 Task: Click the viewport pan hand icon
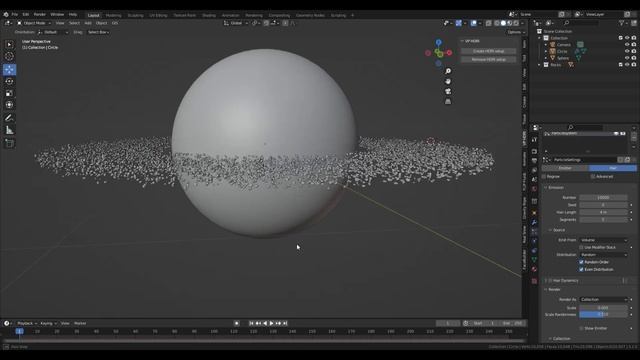448,81
